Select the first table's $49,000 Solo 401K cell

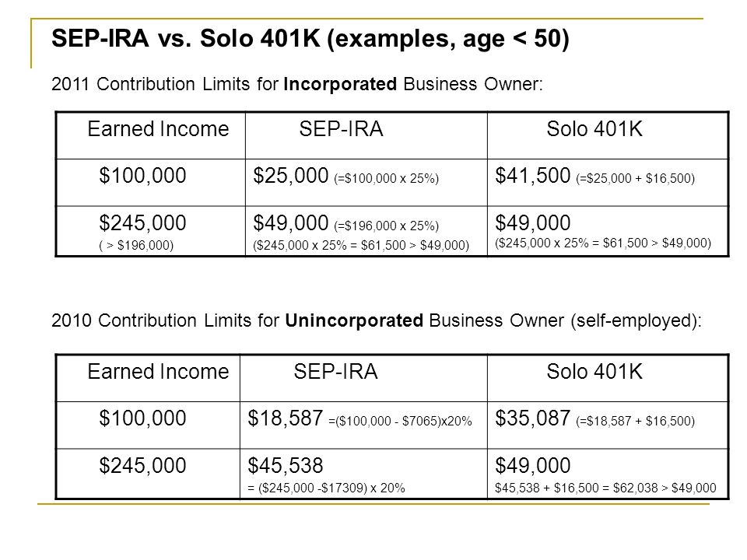[608, 232]
